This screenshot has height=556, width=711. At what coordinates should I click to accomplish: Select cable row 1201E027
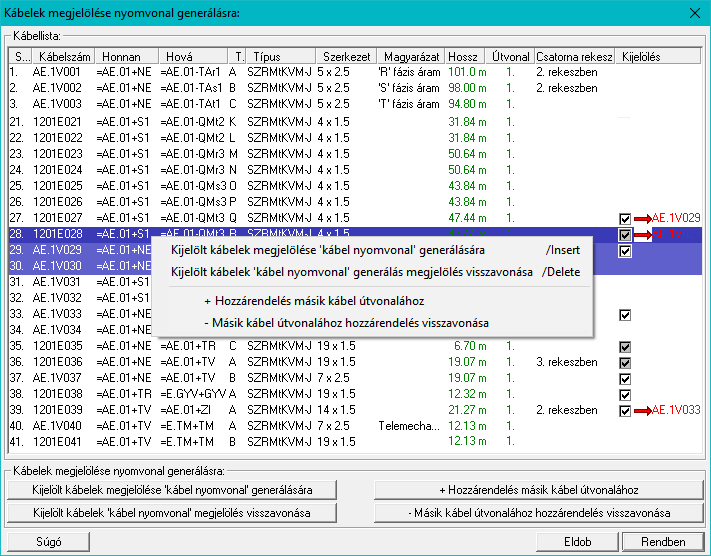pyautogui.click(x=356, y=218)
